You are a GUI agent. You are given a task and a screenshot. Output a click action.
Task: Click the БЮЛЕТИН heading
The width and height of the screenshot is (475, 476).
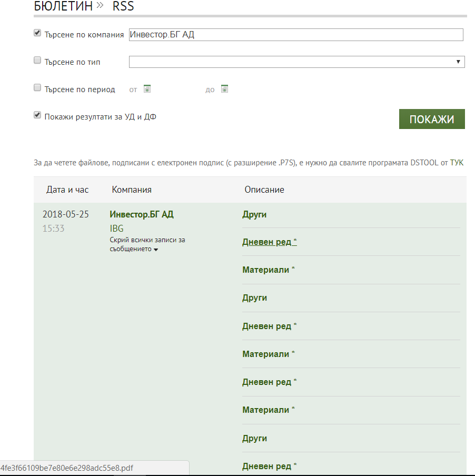click(63, 6)
